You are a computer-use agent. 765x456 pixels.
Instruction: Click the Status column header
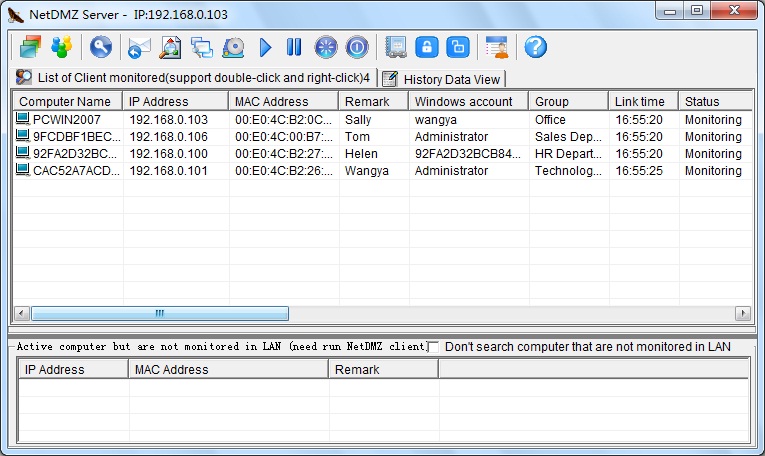click(x=715, y=101)
